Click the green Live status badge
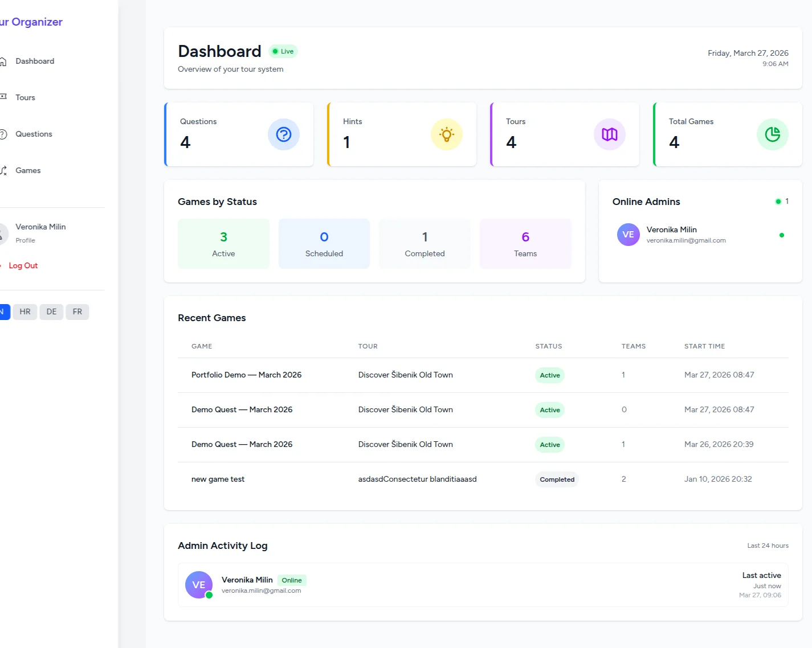Viewport: 812px width, 648px height. point(283,51)
